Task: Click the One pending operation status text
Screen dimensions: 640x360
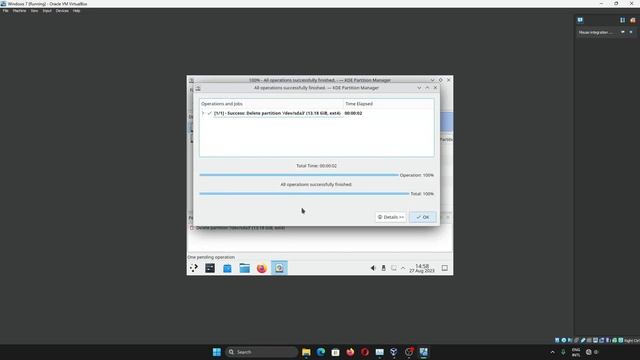Action: [x=211, y=257]
